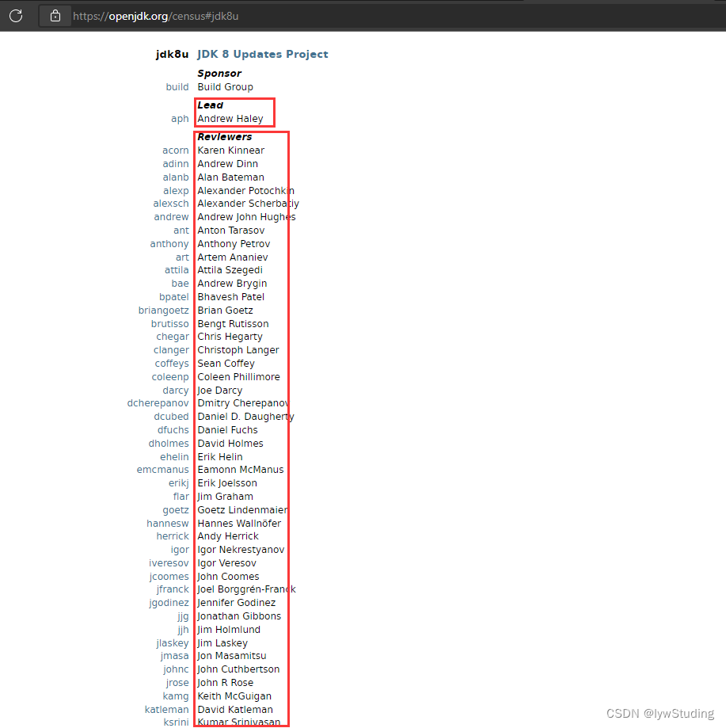Image resolution: width=726 pixels, height=728 pixels.
Task: Open the jgodinez username link
Action: click(x=169, y=603)
